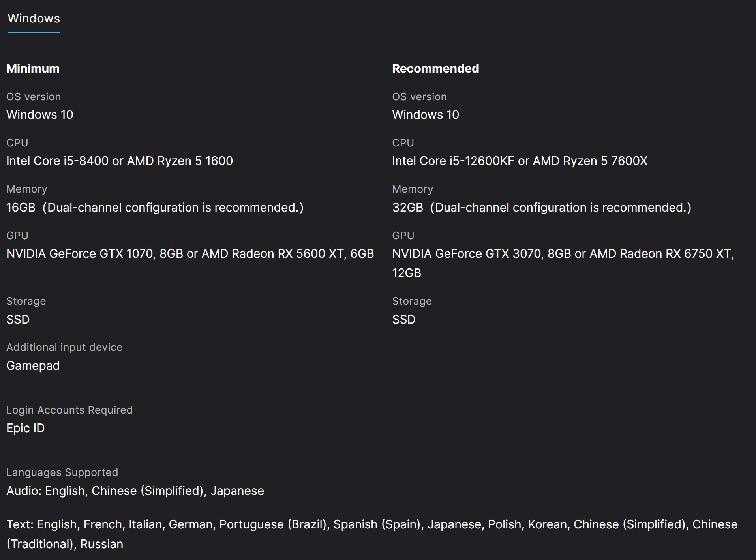Click the GTX 1070 minimum GPU text
This screenshot has width=756, height=560.
point(190,254)
